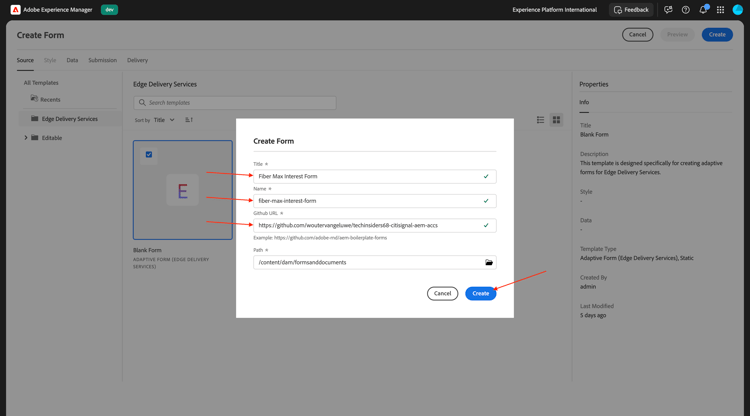Switch to the Submission tab
Image resolution: width=750 pixels, height=416 pixels.
[102, 60]
